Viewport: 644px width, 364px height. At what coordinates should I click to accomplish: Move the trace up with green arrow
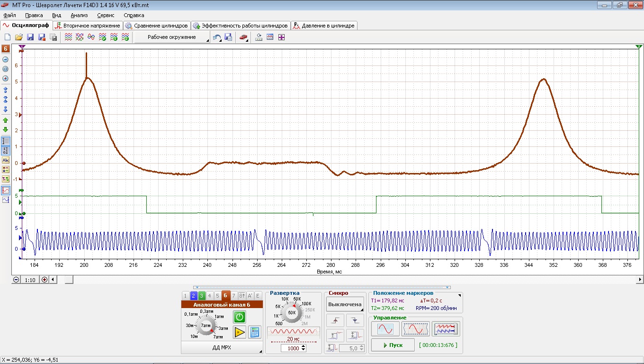[x=6, y=120]
